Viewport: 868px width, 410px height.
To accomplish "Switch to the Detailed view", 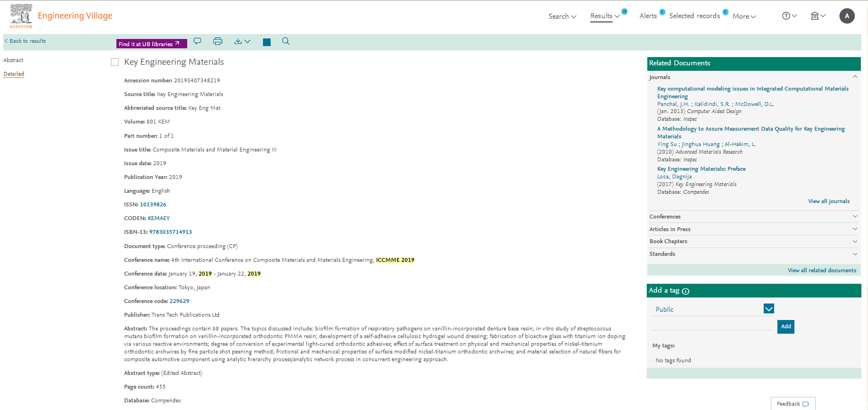I will 14,74.
